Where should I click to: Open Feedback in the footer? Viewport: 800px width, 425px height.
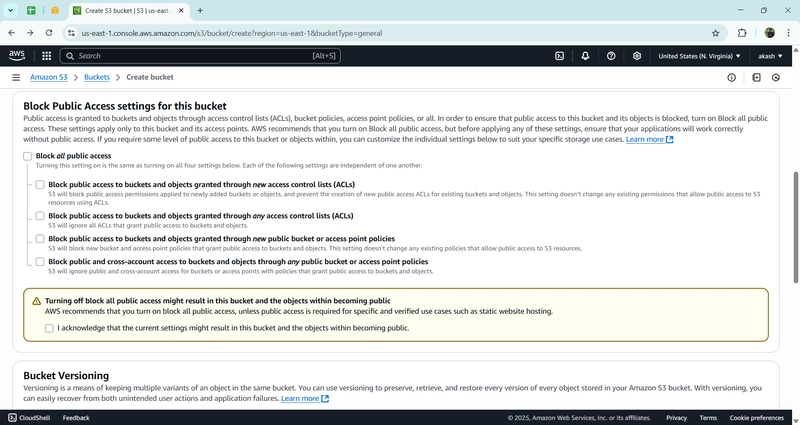(x=76, y=418)
